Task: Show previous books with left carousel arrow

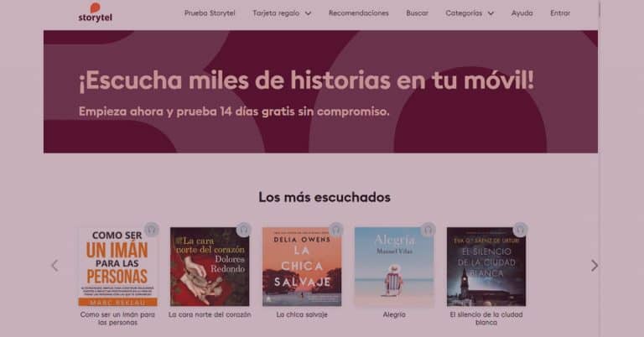Action: coord(55,266)
